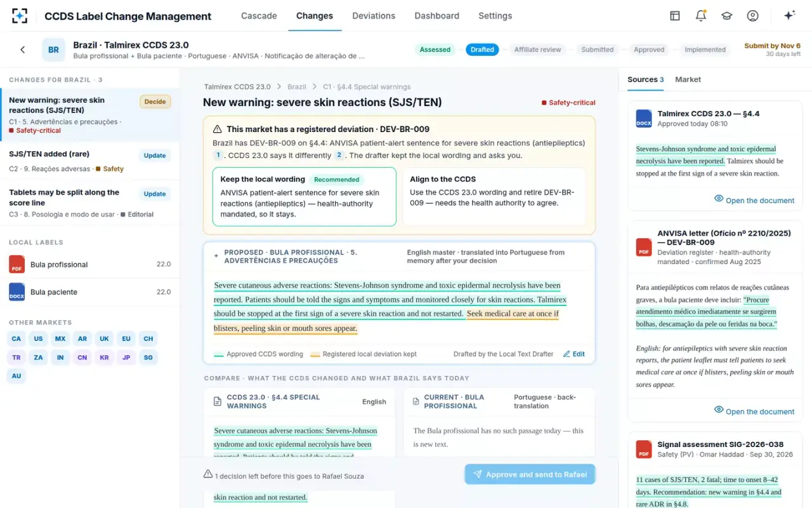The image size is (812, 508).
Task: Open the layout panel icon in header
Action: [675, 16]
